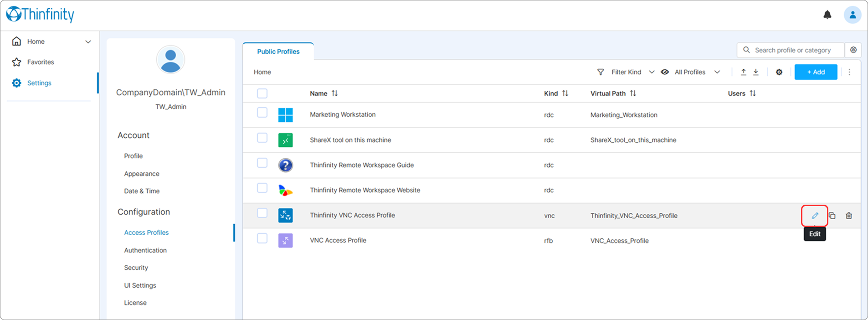
Task: Check the Marketing Workstation checkbox
Action: pyautogui.click(x=262, y=113)
